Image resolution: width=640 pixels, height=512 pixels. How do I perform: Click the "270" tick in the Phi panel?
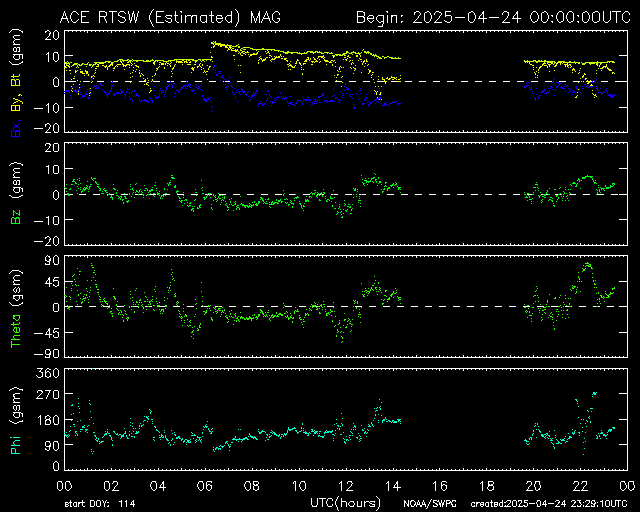click(48, 395)
